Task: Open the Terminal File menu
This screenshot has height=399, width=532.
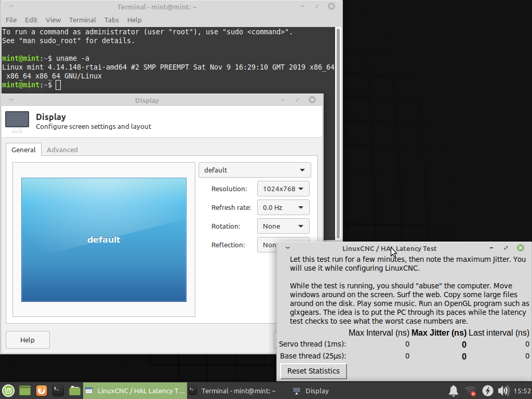Action: coord(11,20)
